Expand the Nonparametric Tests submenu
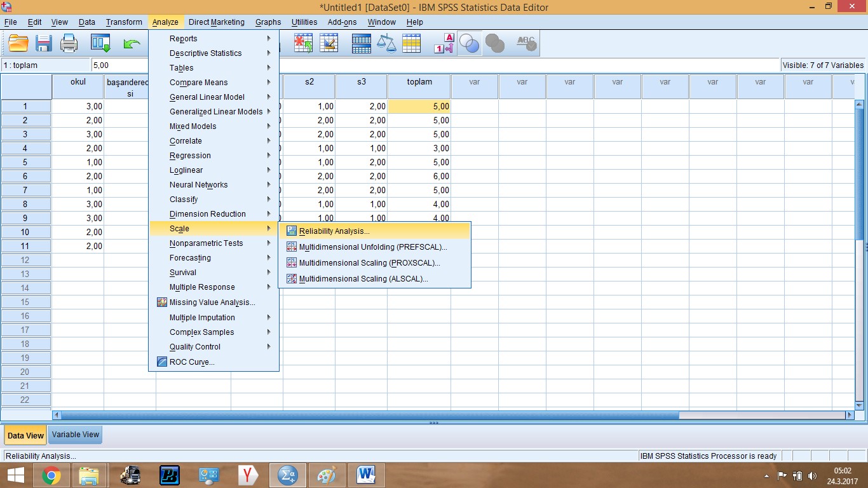 click(214, 243)
